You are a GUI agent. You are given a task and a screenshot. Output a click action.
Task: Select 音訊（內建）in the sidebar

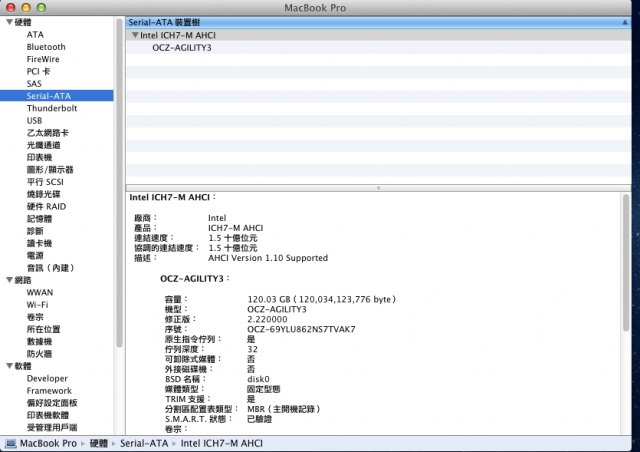point(51,268)
